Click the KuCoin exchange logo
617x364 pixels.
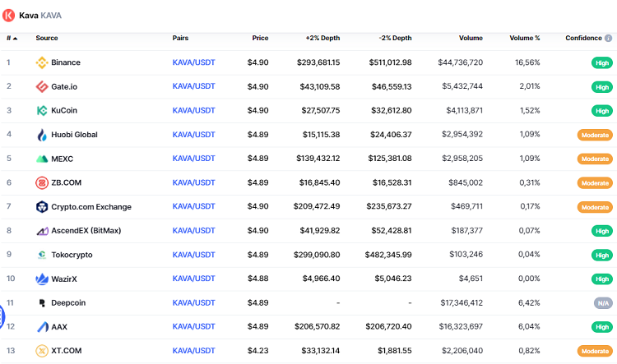tap(42, 110)
